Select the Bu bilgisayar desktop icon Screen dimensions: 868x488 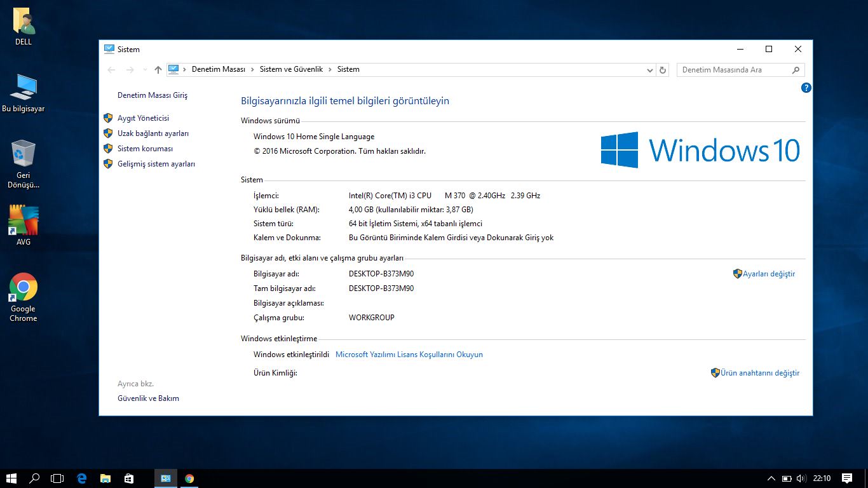coord(24,93)
